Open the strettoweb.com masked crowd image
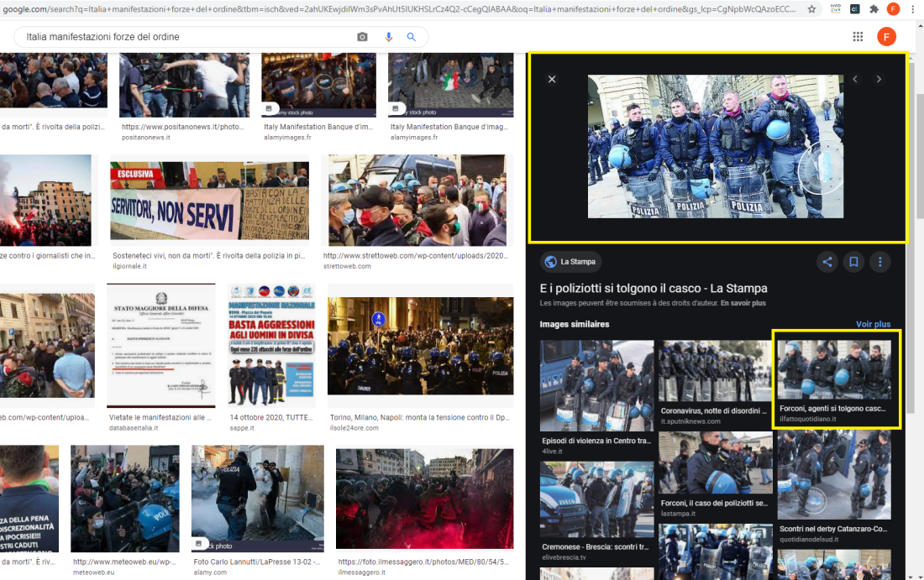 417,201
